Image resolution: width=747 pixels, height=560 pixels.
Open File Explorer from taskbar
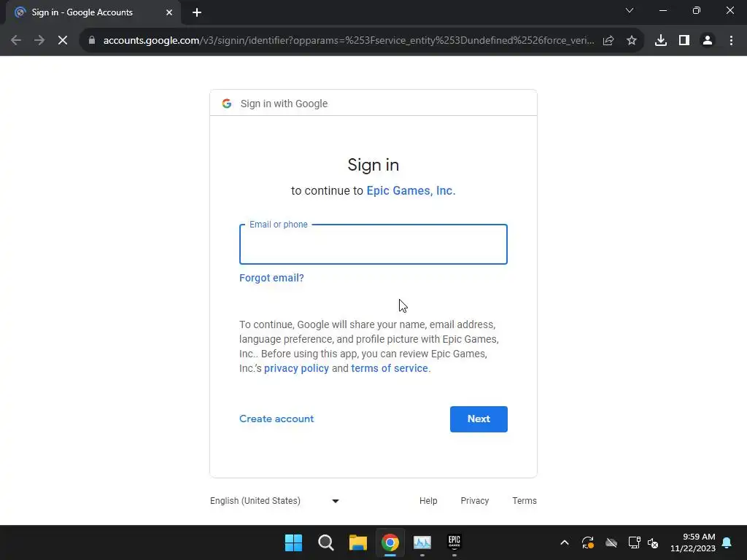[x=357, y=542]
